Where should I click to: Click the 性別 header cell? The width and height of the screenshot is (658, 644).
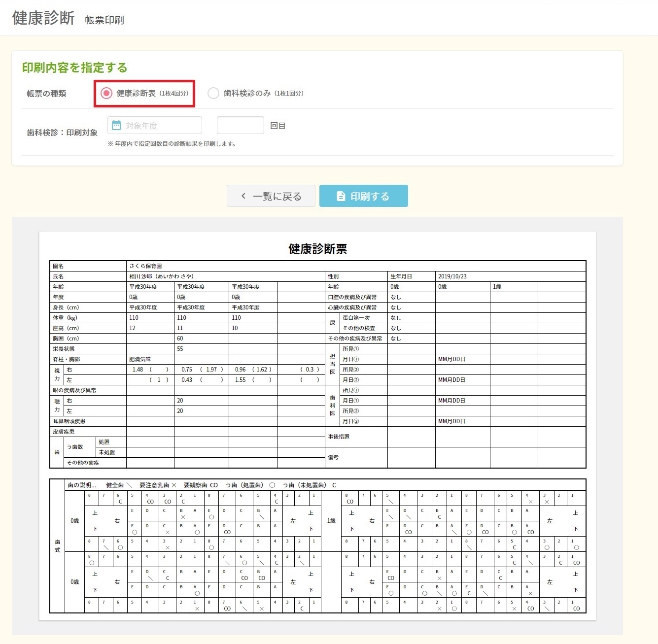pos(333,276)
